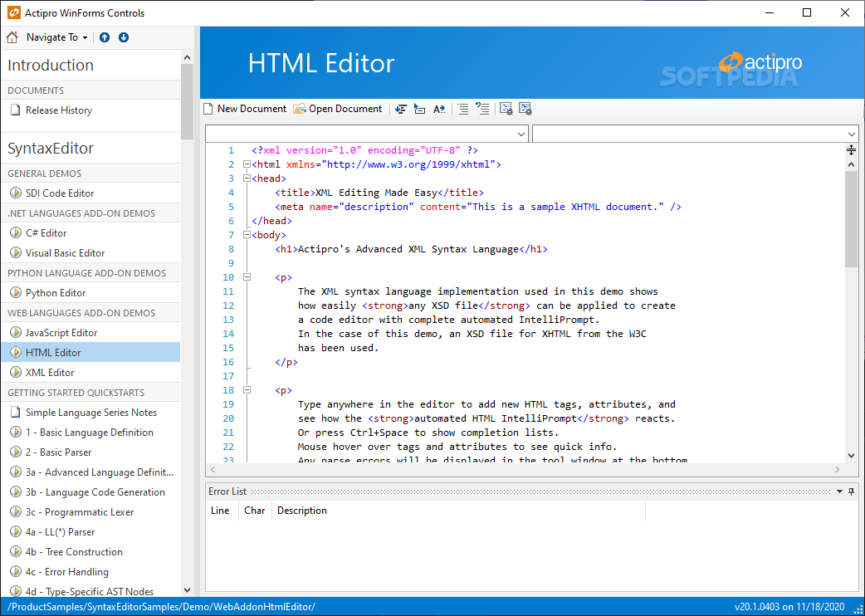Select the Python Editor demo
Viewport: 865px width, 616px height.
pyautogui.click(x=90, y=293)
